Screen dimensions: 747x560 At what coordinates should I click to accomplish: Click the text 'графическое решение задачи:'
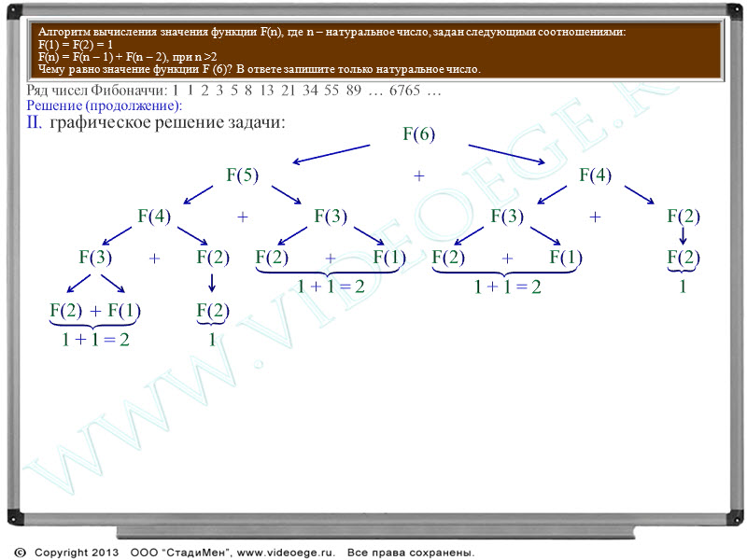pos(167,123)
